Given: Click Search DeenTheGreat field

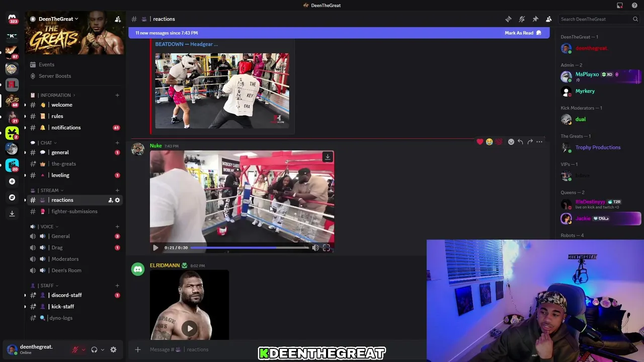Looking at the screenshot, I should point(599,19).
